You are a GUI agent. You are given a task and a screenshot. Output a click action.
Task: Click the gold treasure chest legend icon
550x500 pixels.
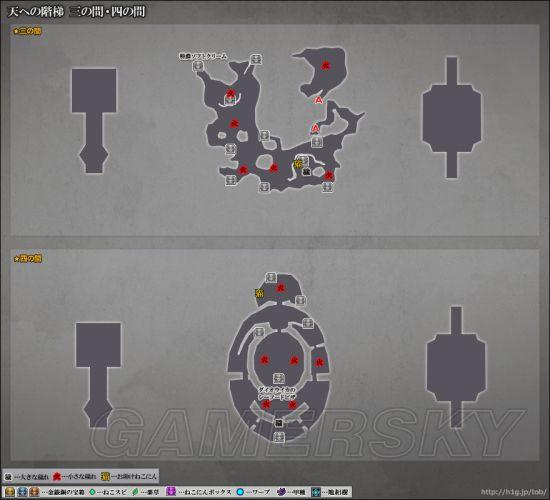click(x=10, y=492)
